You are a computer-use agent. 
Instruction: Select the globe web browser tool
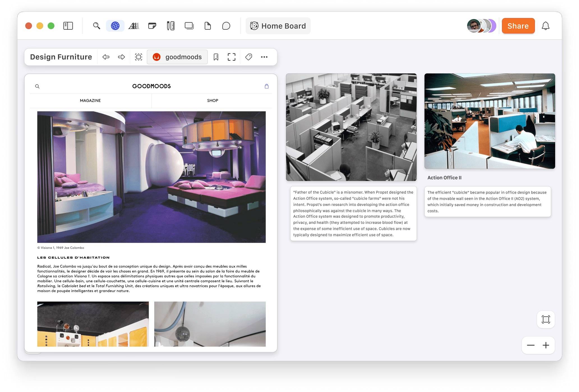(115, 25)
